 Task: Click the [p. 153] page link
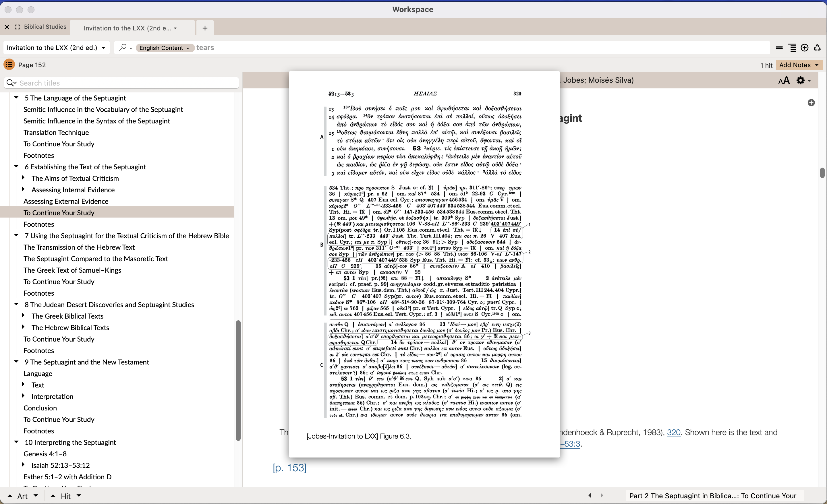289,468
